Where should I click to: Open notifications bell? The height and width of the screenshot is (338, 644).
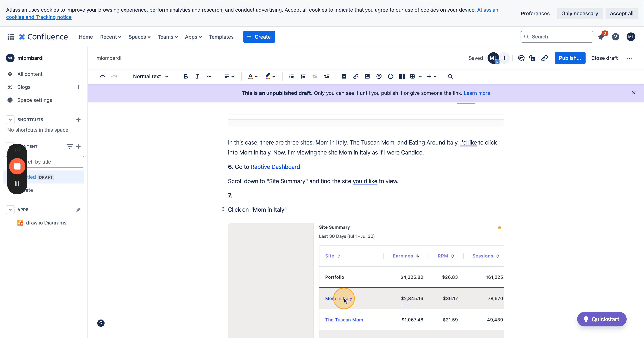click(x=602, y=37)
